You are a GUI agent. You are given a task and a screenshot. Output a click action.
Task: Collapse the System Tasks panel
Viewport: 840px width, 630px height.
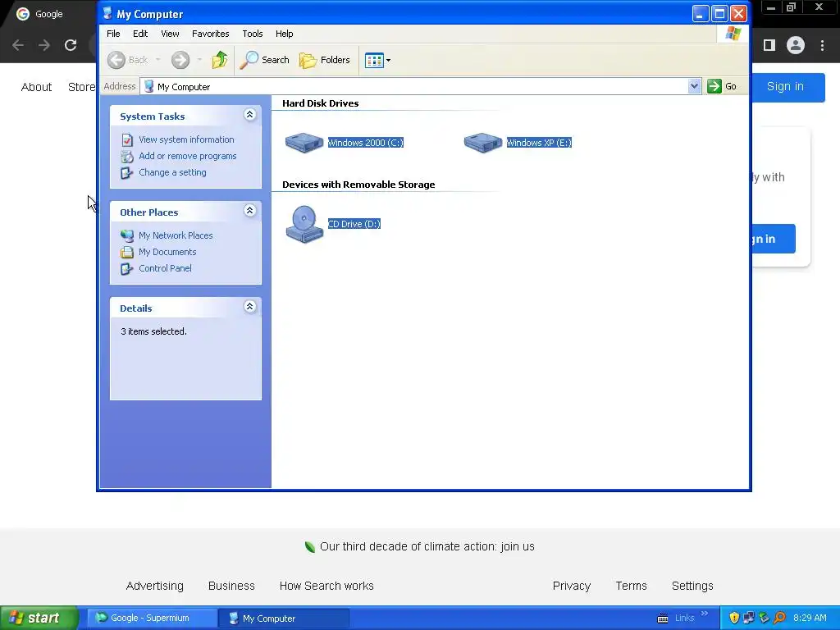249,115
